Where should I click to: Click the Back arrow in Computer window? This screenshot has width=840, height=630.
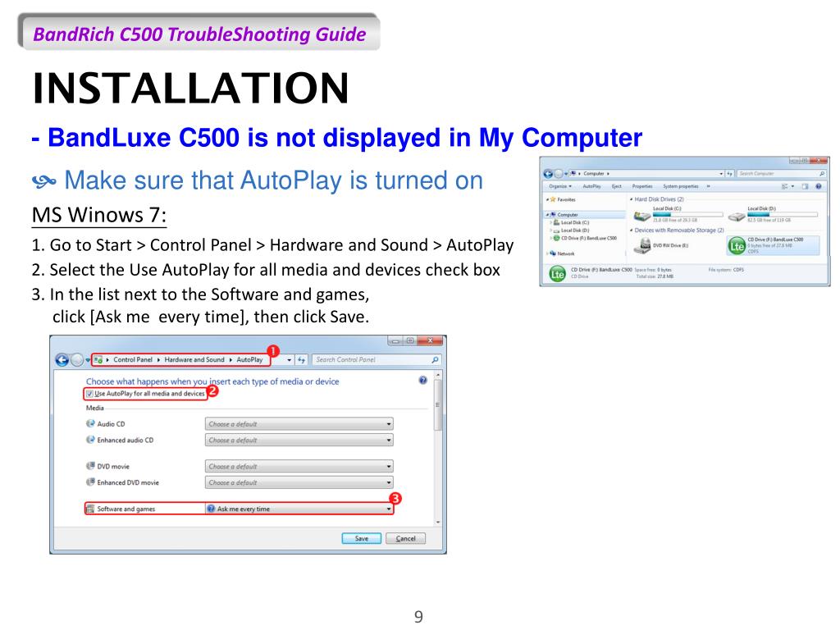(548, 174)
